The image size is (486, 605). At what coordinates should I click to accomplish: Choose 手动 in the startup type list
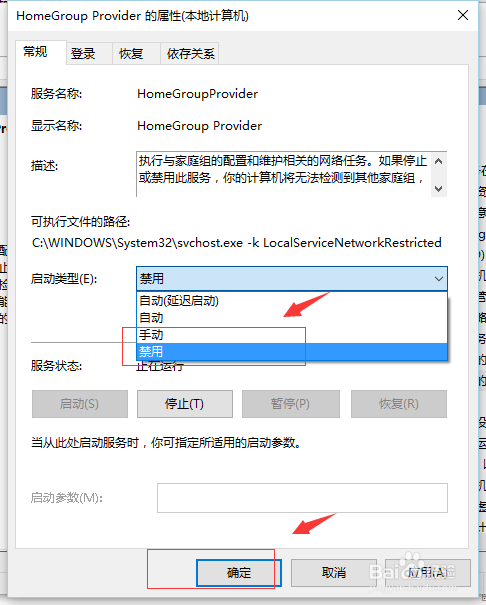[x=292, y=335]
